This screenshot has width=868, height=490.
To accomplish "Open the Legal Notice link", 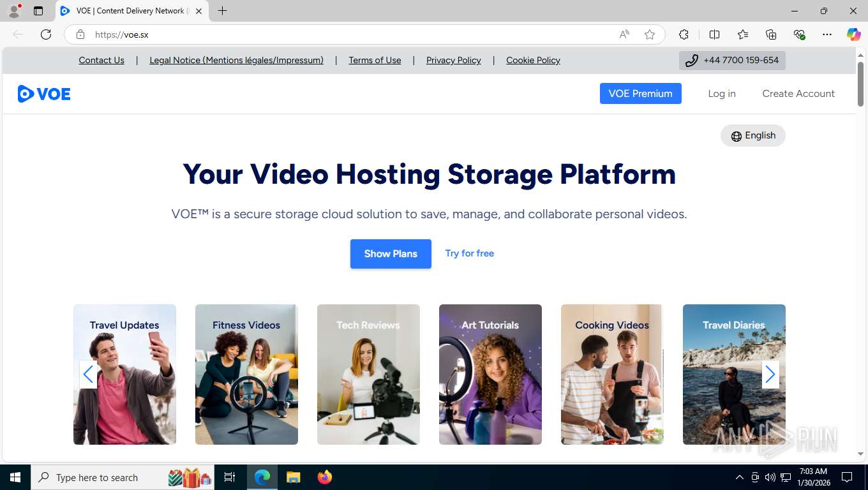I will click(x=236, y=60).
